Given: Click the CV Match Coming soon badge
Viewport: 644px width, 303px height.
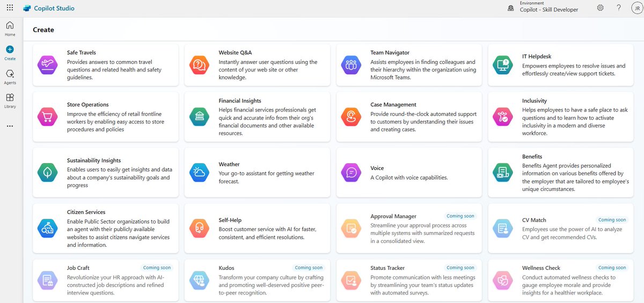Looking at the screenshot, I should [612, 220].
